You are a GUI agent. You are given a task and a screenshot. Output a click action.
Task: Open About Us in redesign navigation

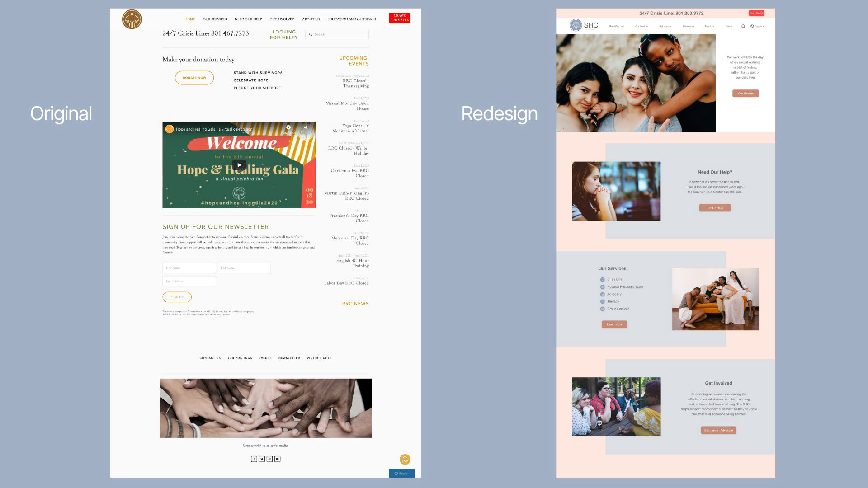point(709,26)
